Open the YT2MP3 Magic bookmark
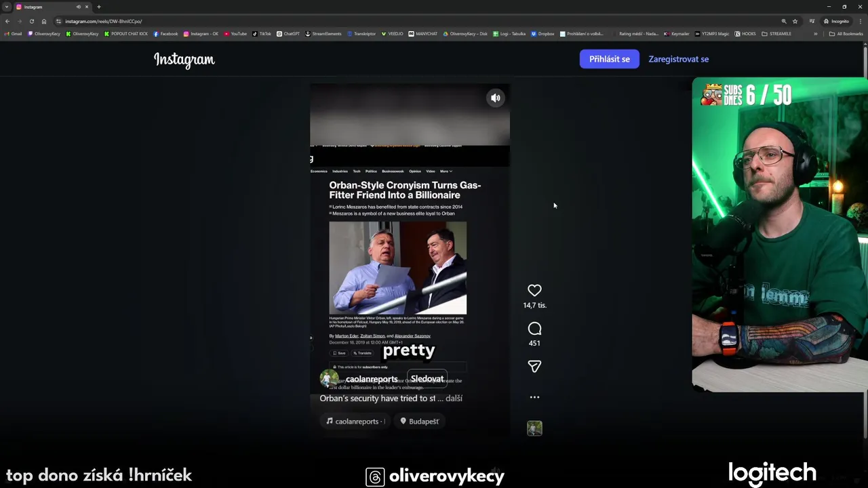This screenshot has height=488, width=868. (712, 34)
